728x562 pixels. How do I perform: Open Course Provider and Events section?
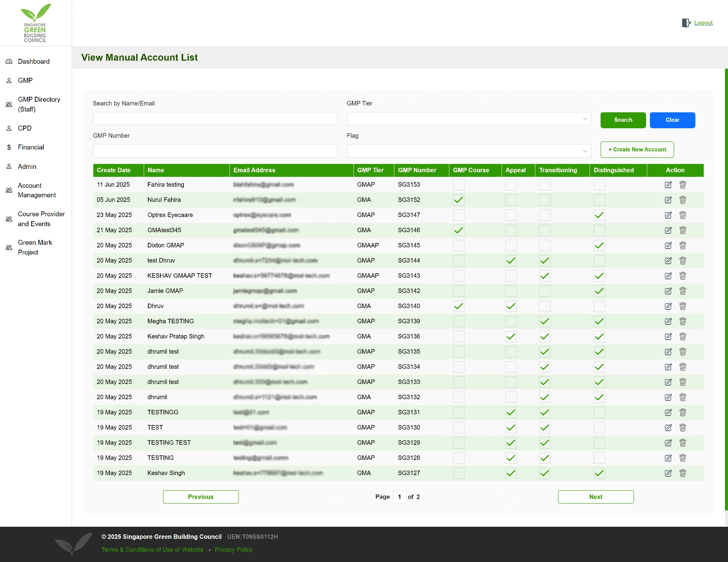[41, 219]
